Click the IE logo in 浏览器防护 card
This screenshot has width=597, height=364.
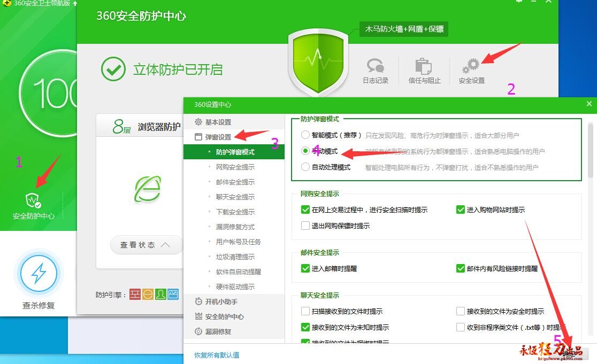tap(148, 189)
